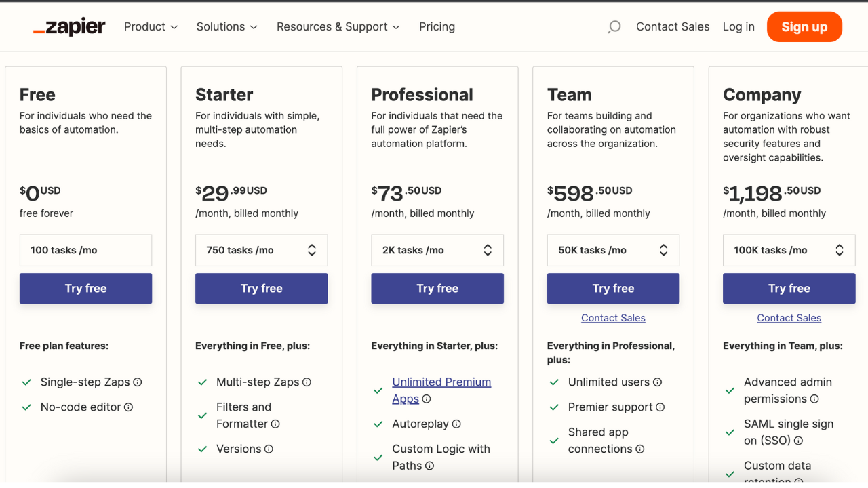Image resolution: width=868 pixels, height=488 pixels.
Task: Open the Zapier logo home link
Action: 69,27
